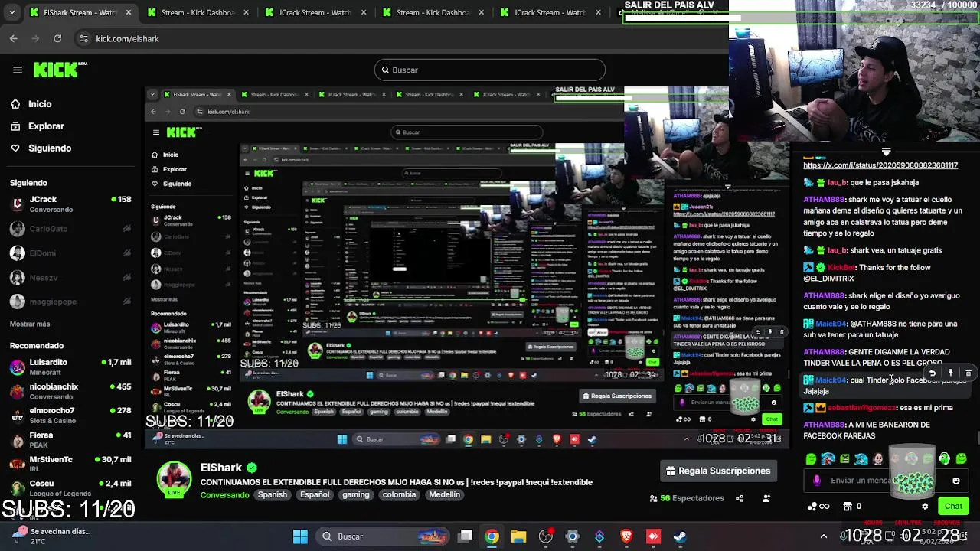Open recommended channel Coscu
Viewport: 980px width, 551px height.
click(x=70, y=488)
